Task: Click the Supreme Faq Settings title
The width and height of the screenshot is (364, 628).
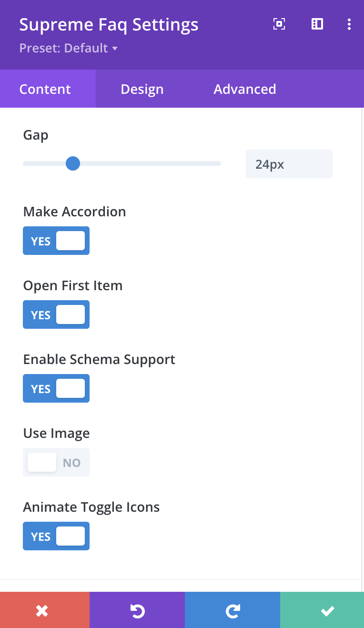Action: pos(109,25)
